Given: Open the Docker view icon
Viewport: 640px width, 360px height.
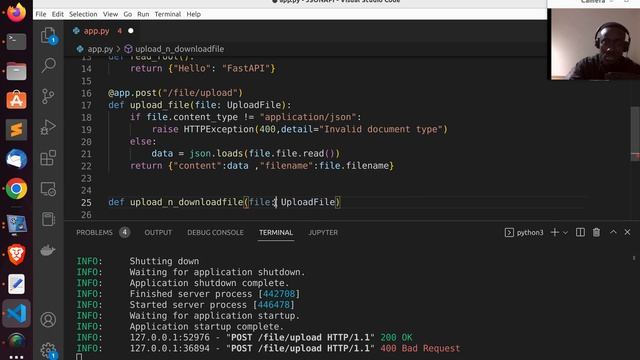Looking at the screenshot, I should click(48, 250).
